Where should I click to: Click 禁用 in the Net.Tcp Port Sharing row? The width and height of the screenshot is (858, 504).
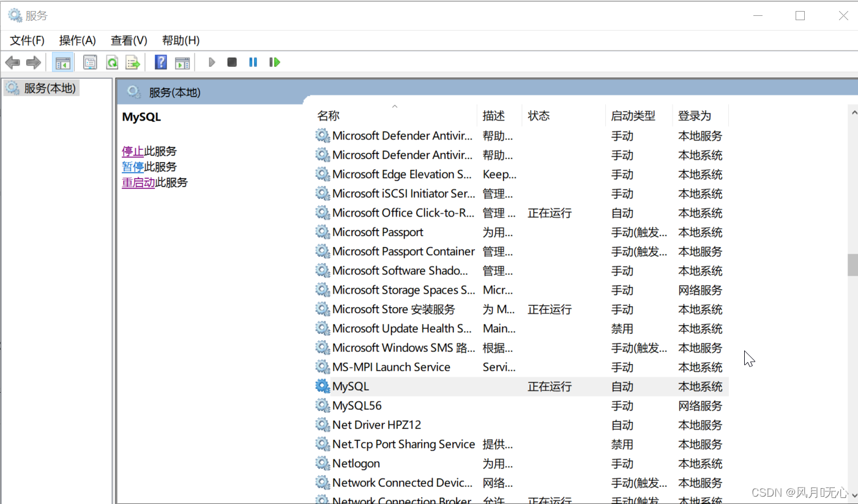pos(622,444)
